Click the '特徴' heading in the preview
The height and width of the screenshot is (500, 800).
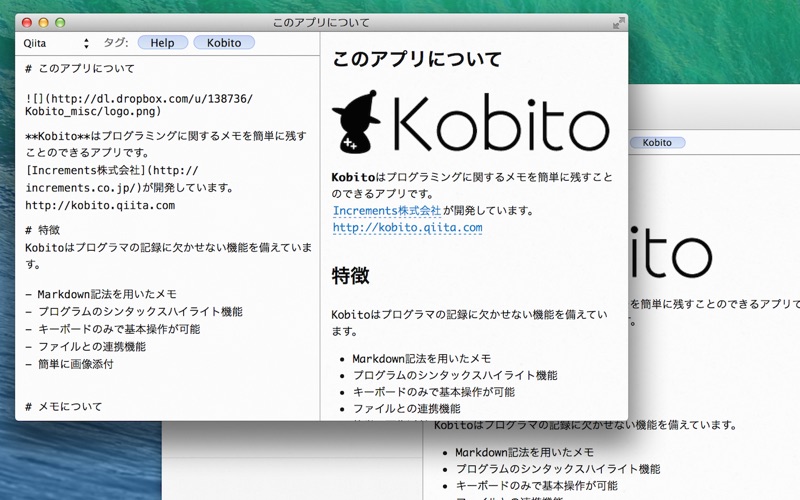point(351,276)
